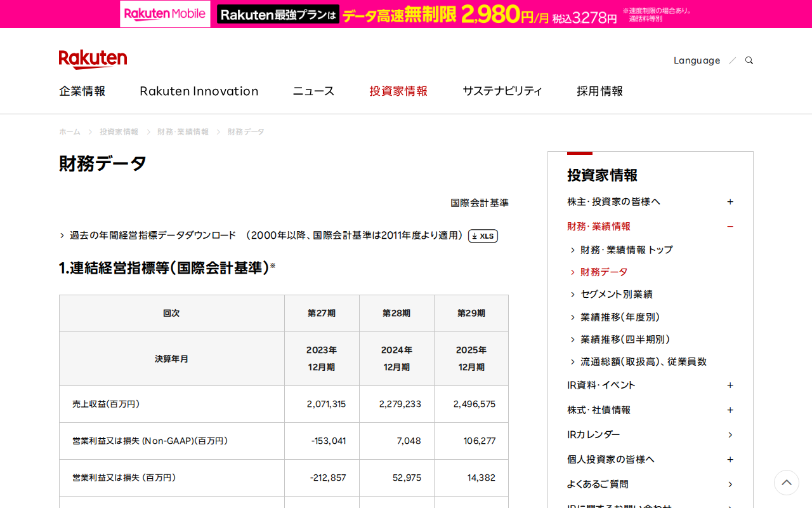Open 採用情報 in navigation
This screenshot has height=508, width=812.
(599, 91)
